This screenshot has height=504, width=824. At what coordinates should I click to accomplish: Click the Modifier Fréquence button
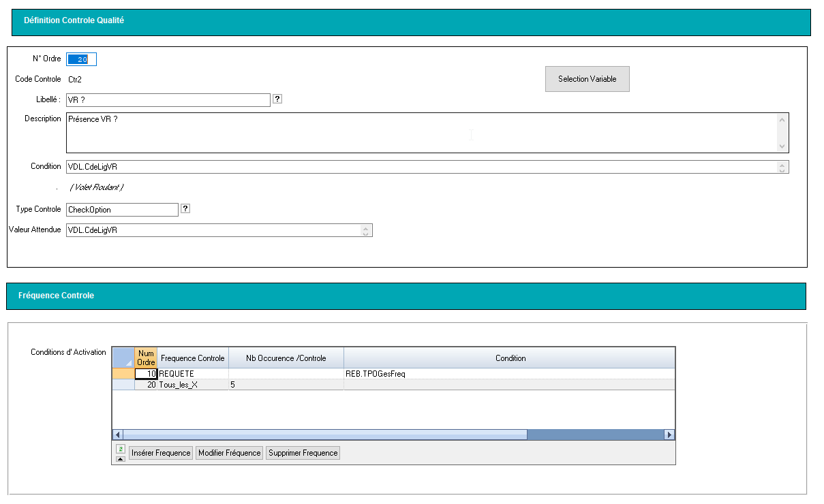[x=229, y=453]
